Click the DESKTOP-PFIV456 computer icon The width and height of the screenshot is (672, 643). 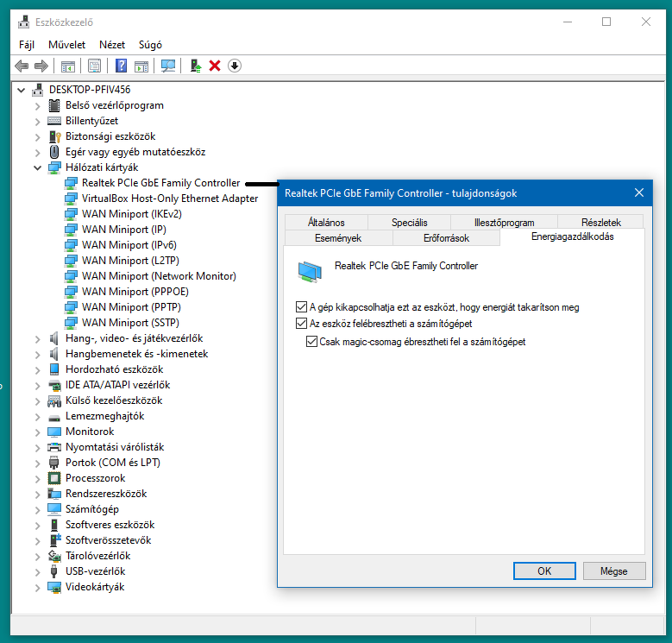(x=38, y=90)
